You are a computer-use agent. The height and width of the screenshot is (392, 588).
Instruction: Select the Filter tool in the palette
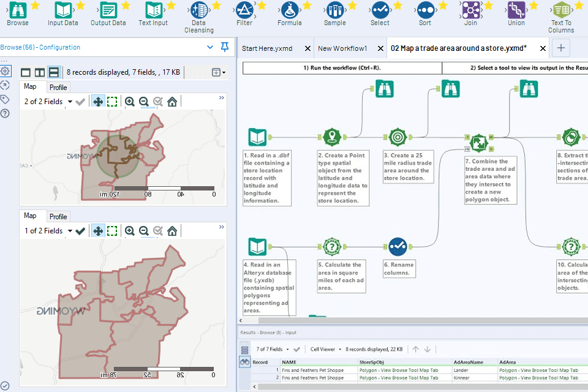pyautogui.click(x=244, y=14)
